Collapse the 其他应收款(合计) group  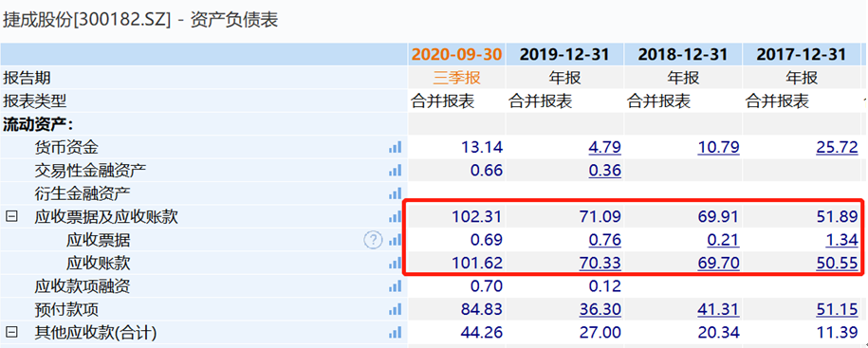(x=10, y=333)
